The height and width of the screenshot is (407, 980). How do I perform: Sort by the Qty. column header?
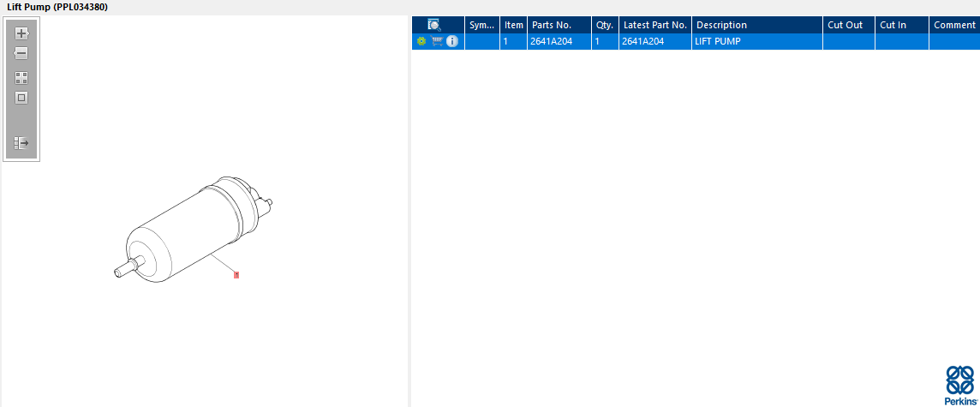605,25
